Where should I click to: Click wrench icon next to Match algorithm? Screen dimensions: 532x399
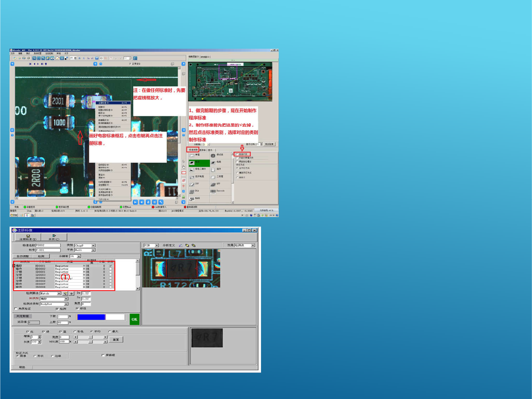[x=65, y=293]
